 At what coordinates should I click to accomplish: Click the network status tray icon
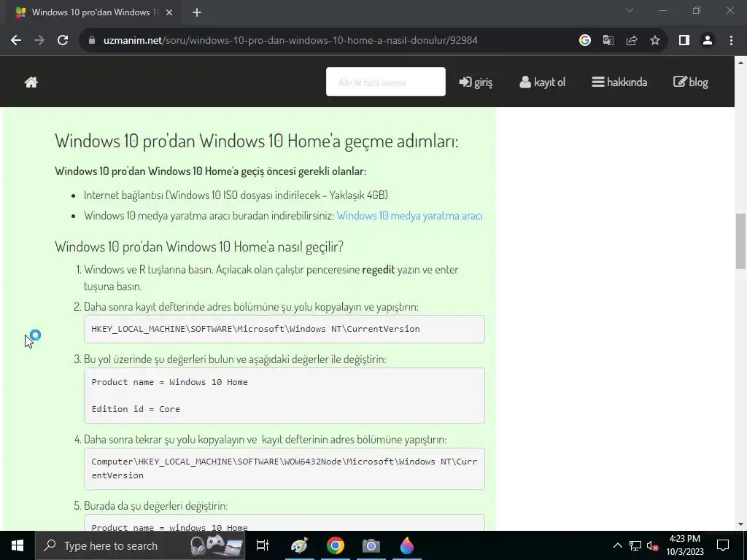point(635,545)
